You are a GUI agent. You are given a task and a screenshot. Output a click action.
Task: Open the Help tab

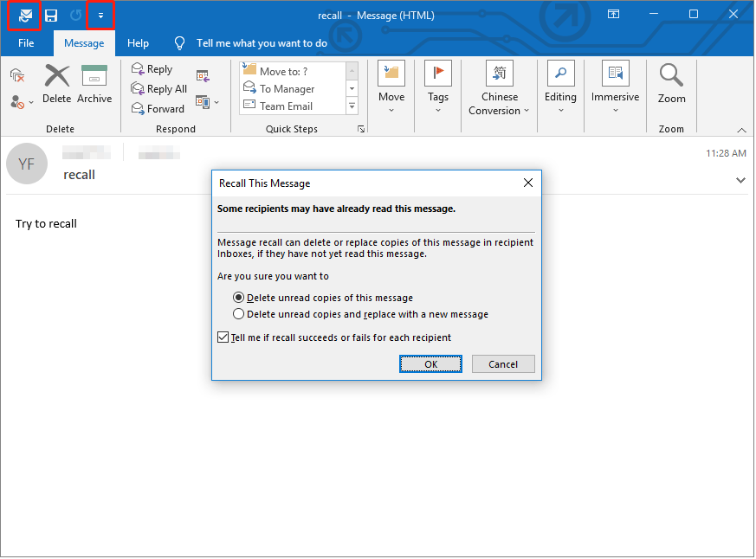138,42
